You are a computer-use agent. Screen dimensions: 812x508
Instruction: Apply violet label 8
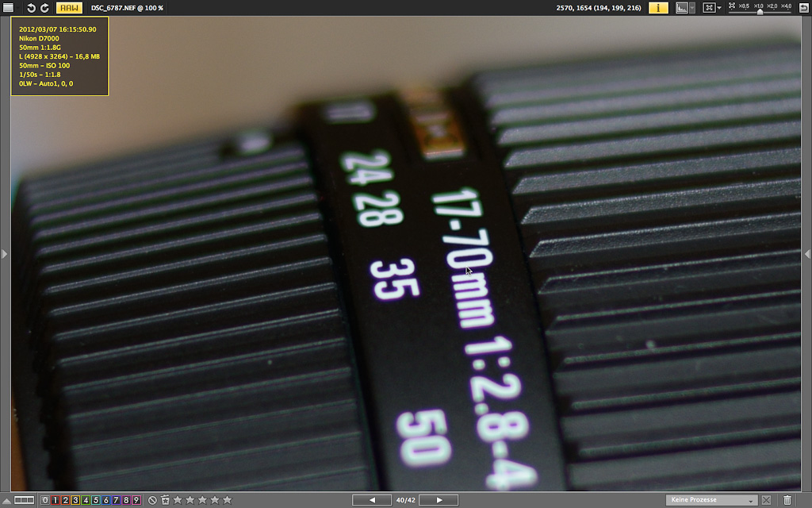tap(126, 500)
